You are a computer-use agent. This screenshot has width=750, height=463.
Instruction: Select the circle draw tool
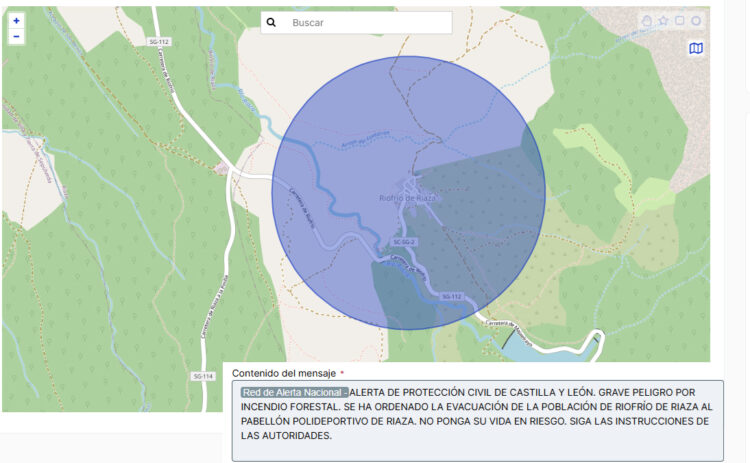pos(696,20)
